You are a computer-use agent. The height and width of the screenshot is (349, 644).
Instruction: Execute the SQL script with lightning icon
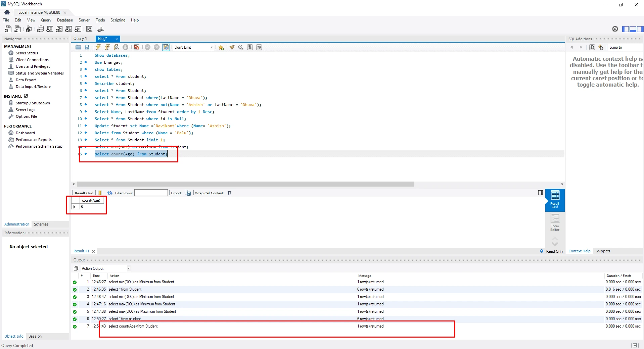pyautogui.click(x=98, y=47)
